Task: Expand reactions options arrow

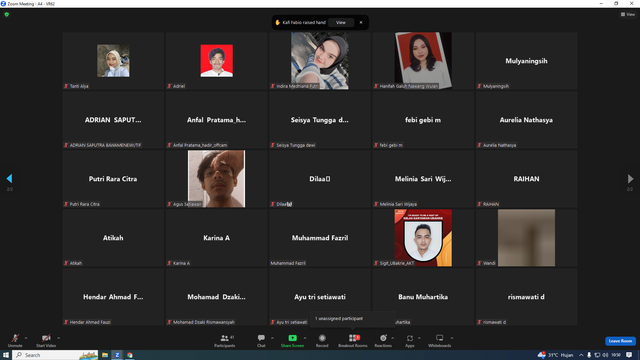Action: [x=393, y=338]
